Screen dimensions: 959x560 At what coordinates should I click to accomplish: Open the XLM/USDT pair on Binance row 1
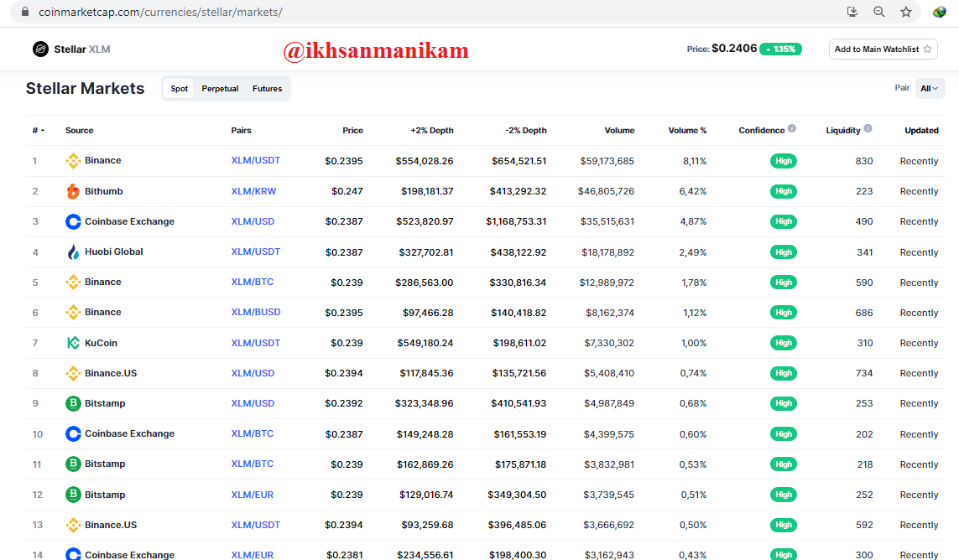(256, 161)
